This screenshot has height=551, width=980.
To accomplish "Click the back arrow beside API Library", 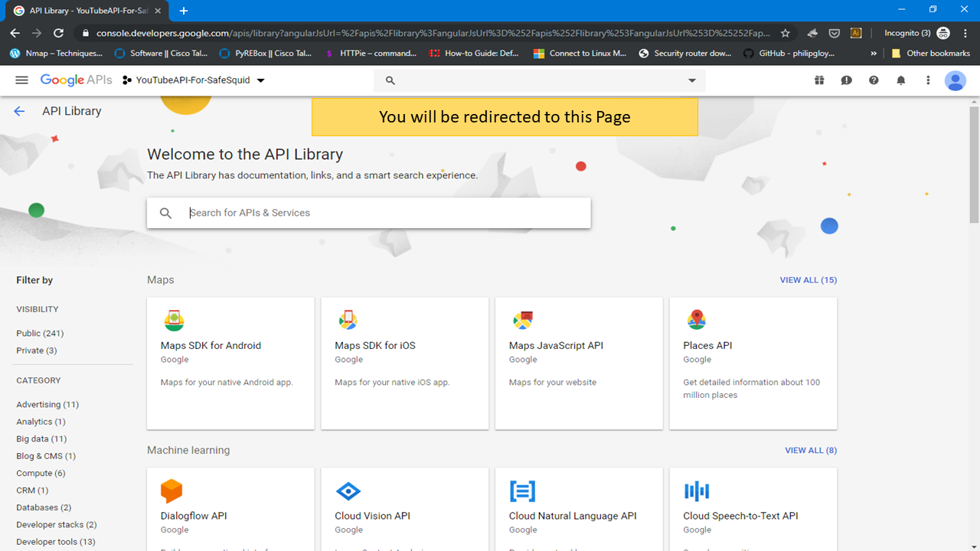I will pyautogui.click(x=19, y=111).
